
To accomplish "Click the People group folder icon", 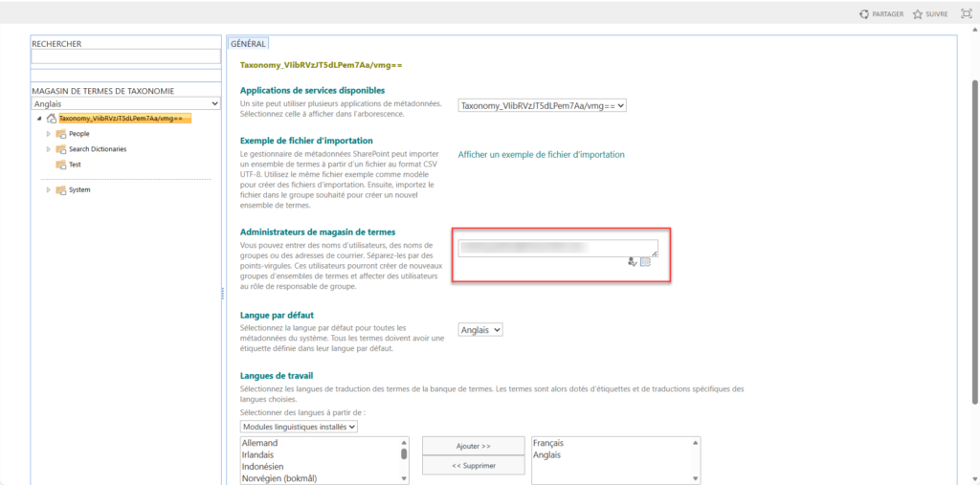I will tap(61, 134).
